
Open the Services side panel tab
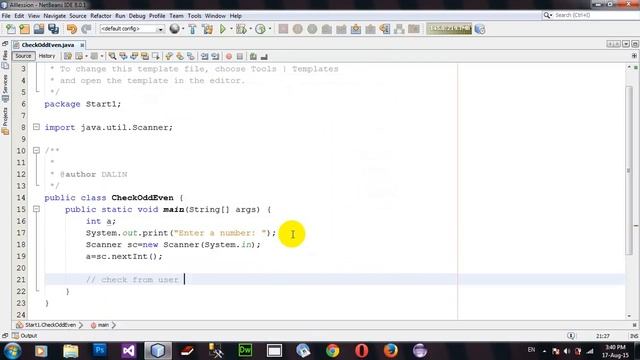(x=5, y=88)
